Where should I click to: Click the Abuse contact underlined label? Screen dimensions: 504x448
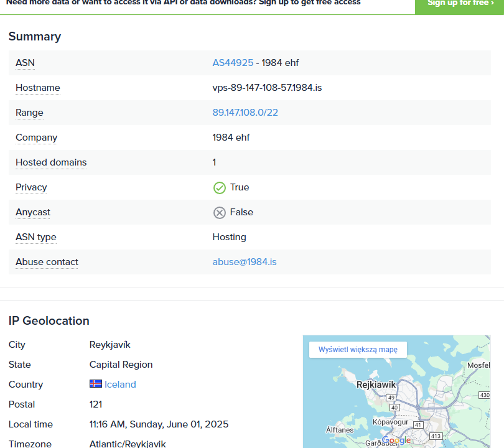point(47,262)
